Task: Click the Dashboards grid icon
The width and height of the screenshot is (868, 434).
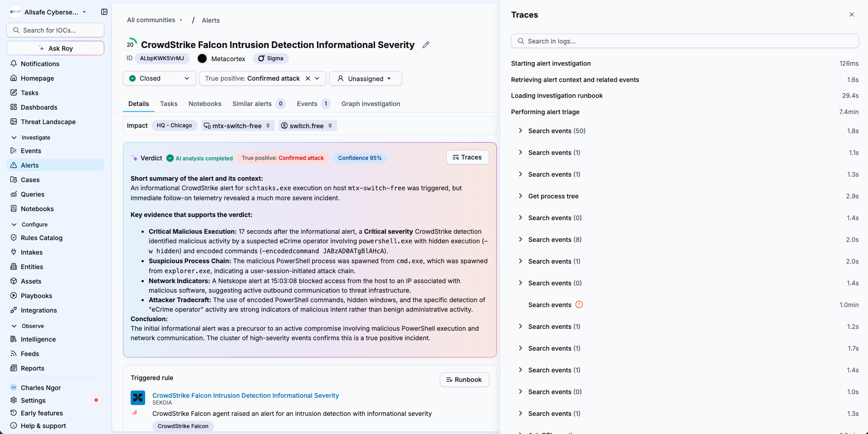Action: coord(14,107)
